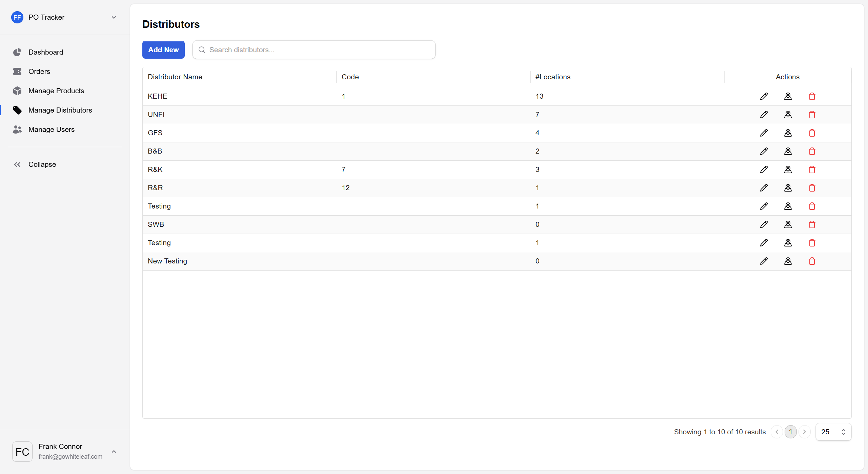The width and height of the screenshot is (868, 474).
Task: Click the edit pencil for R&K
Action: [x=764, y=170]
